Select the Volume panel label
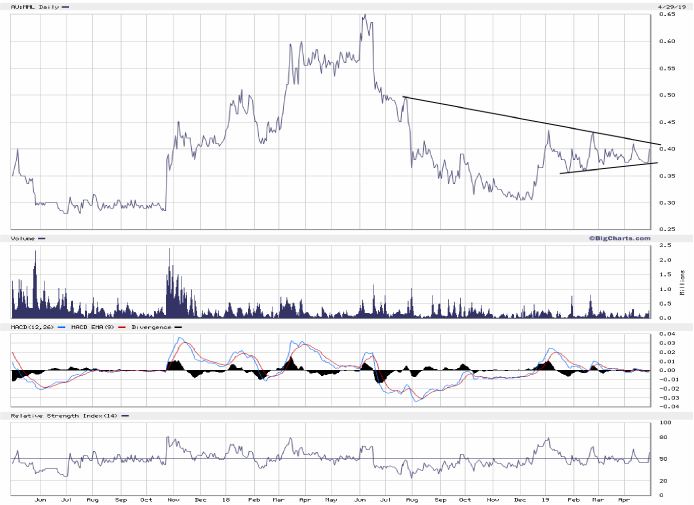 24,238
